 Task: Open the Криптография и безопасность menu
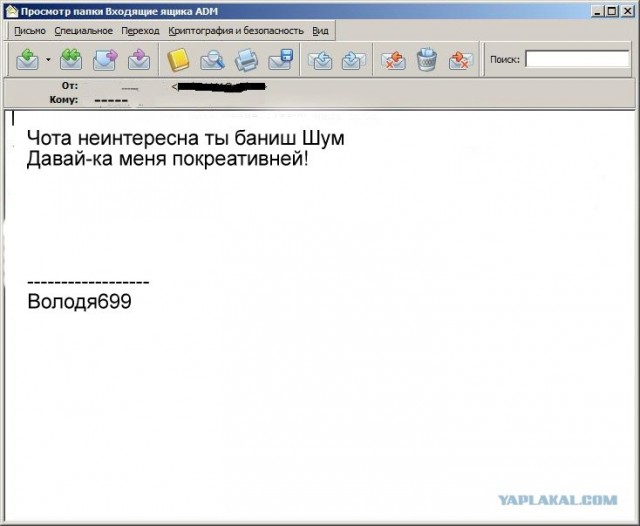(x=236, y=31)
